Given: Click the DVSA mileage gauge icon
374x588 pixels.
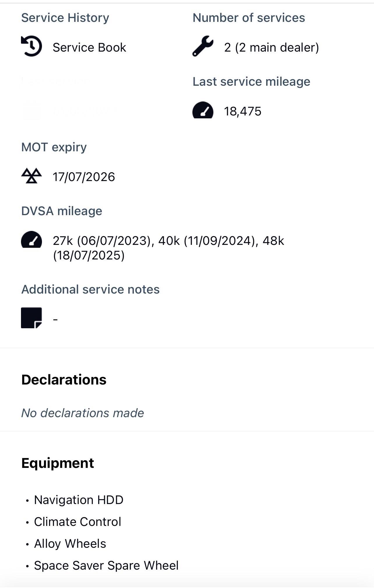Looking at the screenshot, I should pos(31,240).
